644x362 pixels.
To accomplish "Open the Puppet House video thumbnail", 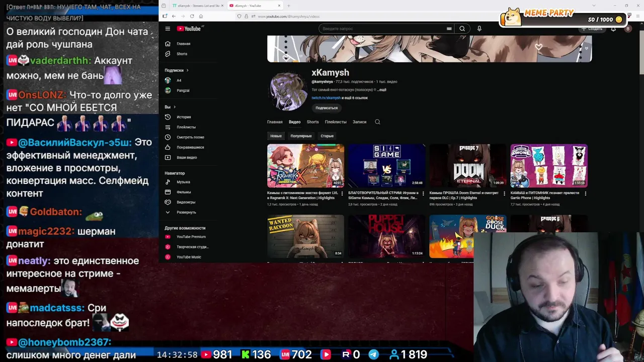I will point(386,236).
